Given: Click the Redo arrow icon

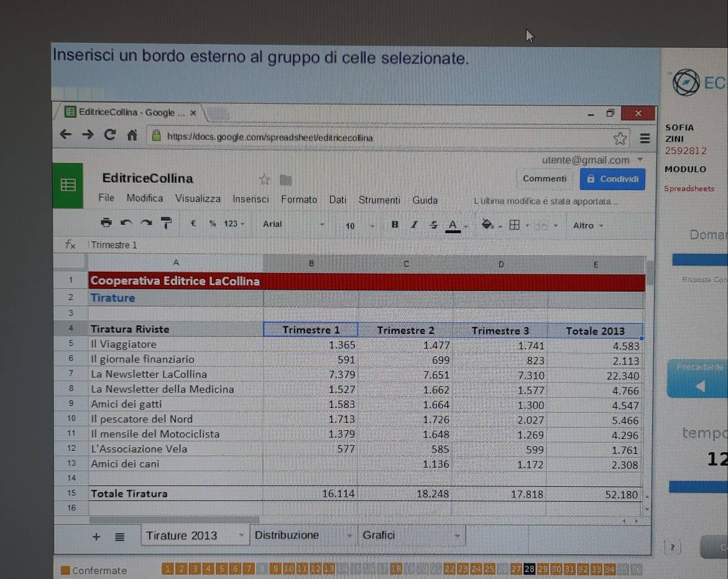Looking at the screenshot, I should click(x=146, y=223).
